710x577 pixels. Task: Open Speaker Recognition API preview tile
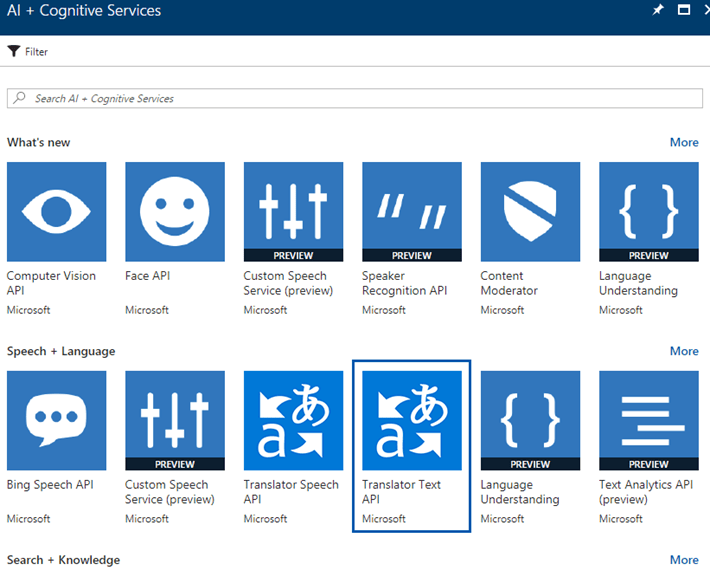click(412, 212)
